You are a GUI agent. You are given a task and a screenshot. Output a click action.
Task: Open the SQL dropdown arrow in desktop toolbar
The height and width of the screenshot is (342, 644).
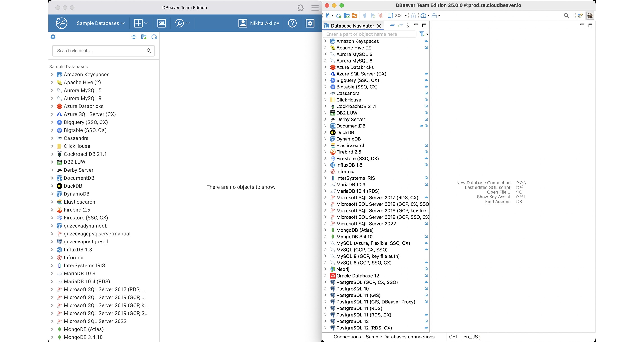[x=406, y=16]
